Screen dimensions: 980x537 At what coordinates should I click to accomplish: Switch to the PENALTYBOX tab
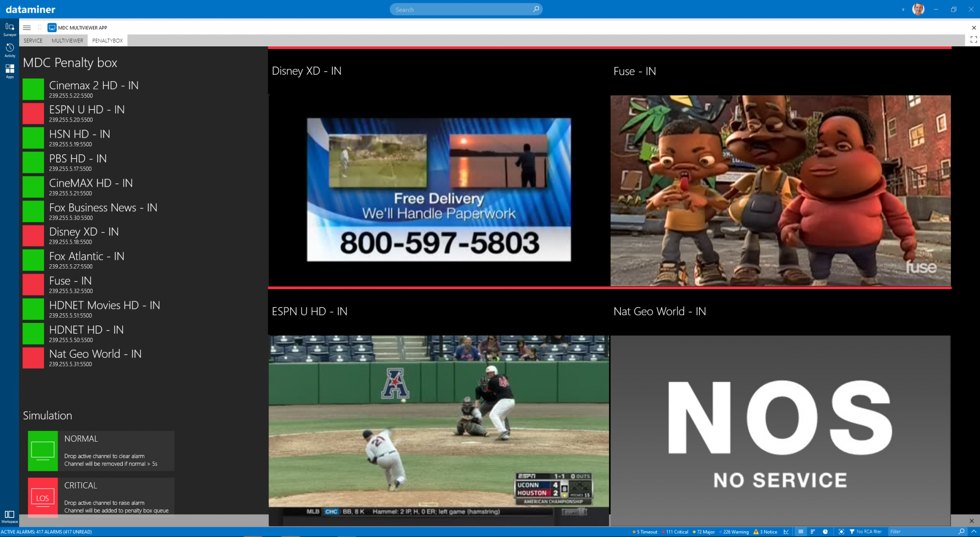coord(107,41)
